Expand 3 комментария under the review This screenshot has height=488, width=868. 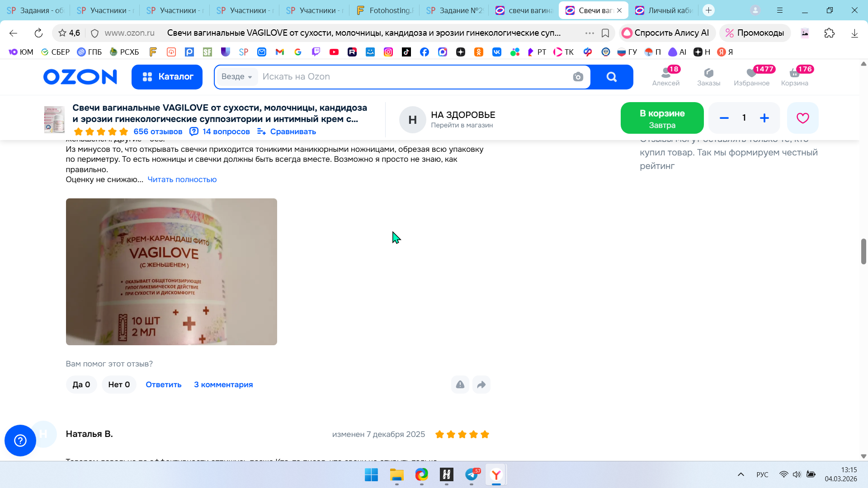click(223, 385)
